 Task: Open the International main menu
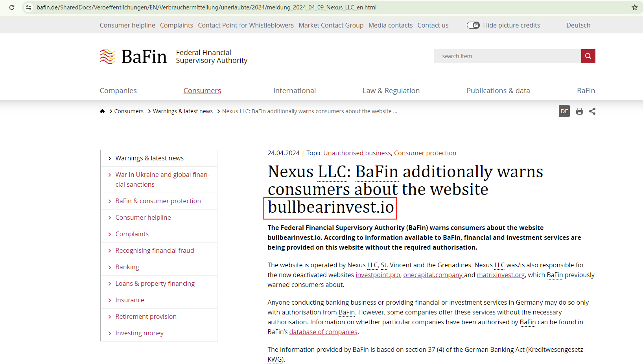click(x=295, y=90)
